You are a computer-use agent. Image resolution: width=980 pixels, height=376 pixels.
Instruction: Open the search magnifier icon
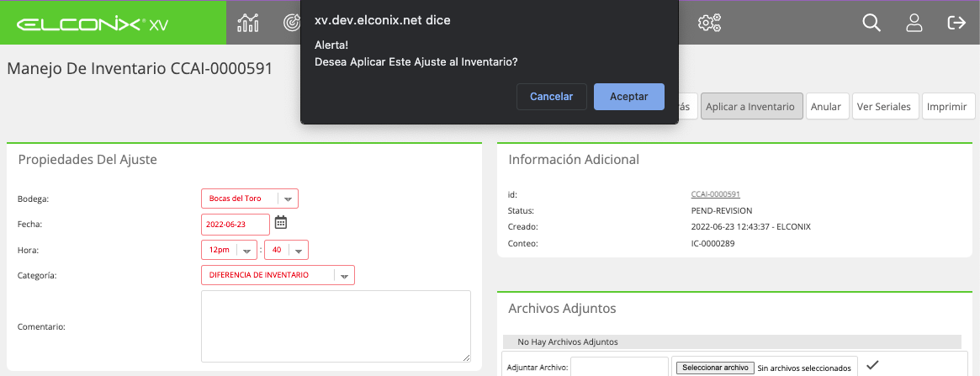871,23
